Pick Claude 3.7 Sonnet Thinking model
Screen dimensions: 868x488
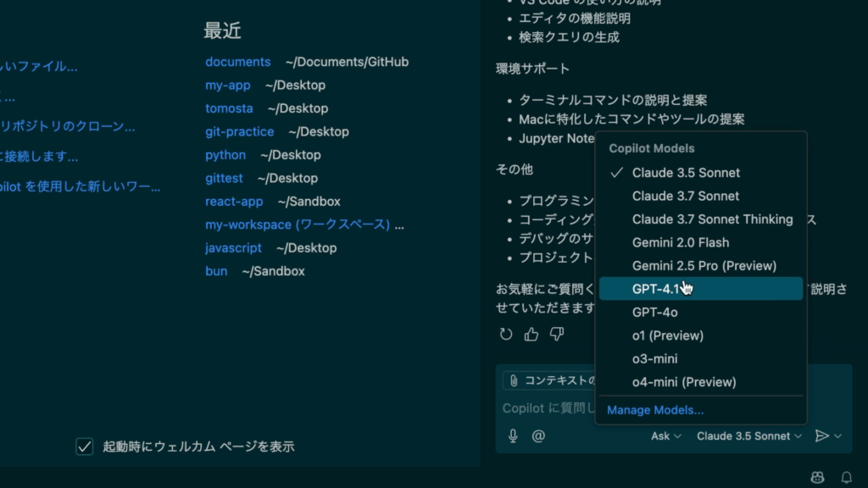pyautogui.click(x=712, y=219)
